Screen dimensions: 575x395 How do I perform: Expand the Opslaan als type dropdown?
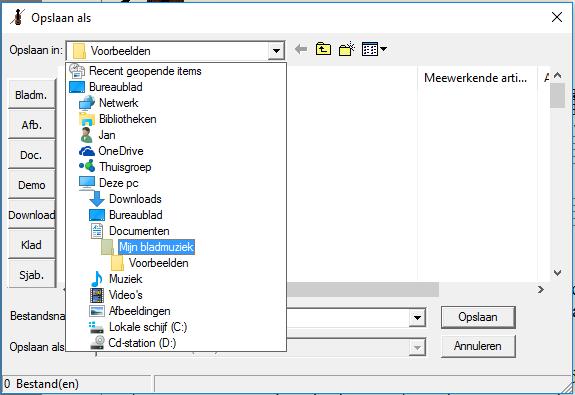pyautogui.click(x=417, y=347)
